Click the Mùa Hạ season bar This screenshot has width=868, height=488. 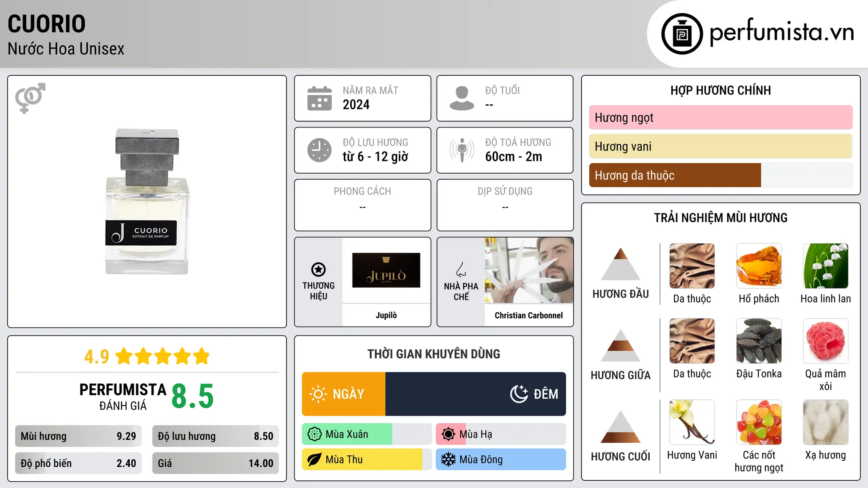501,434
